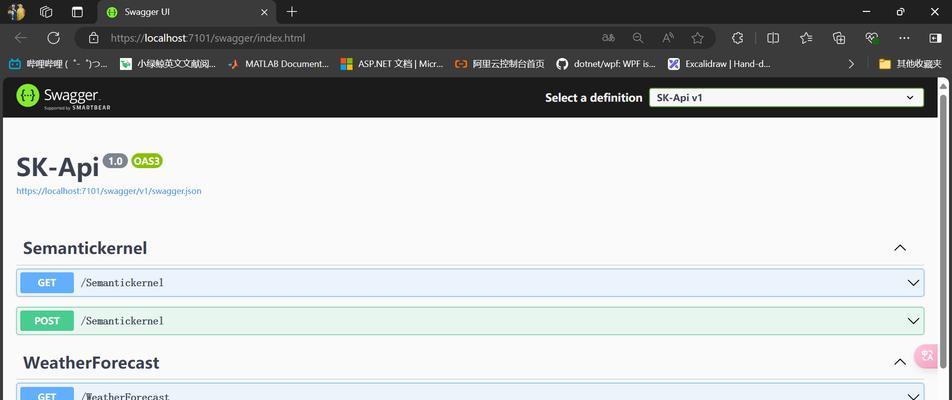The image size is (952, 400).
Task: Click the GET /WeatherForecast path text
Action: pyautogui.click(x=125, y=396)
